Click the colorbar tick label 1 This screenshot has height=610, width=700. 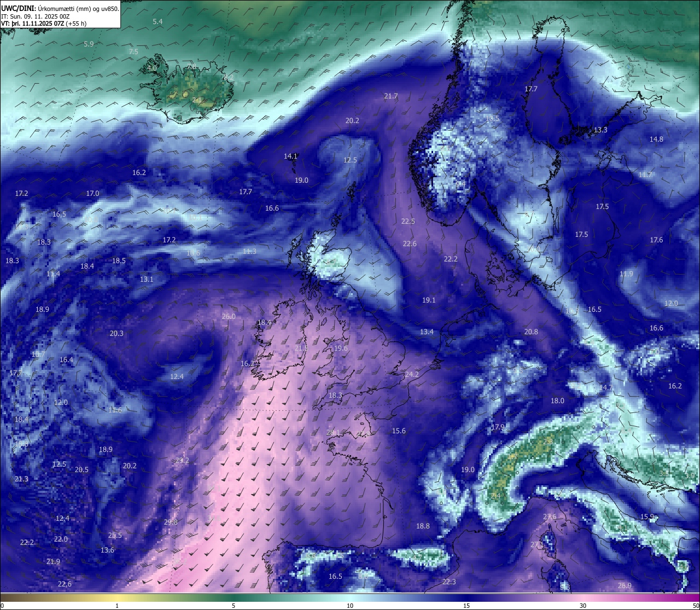click(x=117, y=606)
